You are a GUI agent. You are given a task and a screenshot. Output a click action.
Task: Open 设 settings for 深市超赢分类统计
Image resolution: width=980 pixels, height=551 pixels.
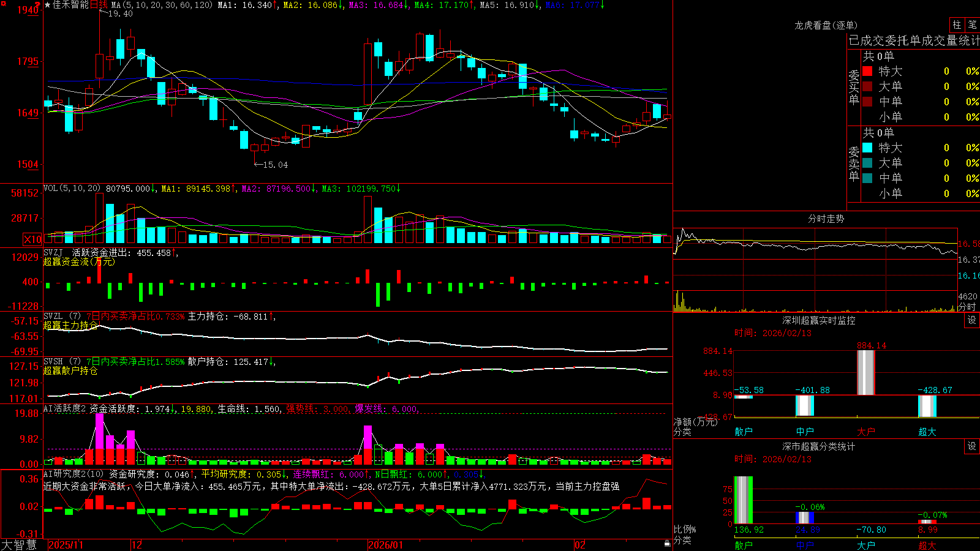click(x=971, y=446)
